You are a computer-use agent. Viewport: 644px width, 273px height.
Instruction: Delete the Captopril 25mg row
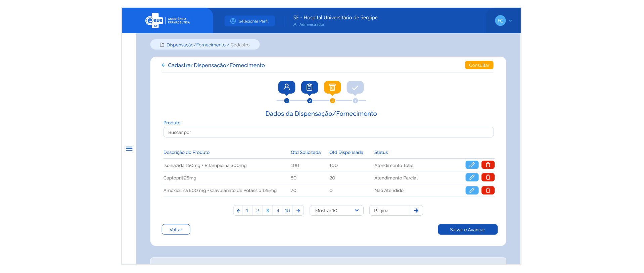pyautogui.click(x=488, y=177)
